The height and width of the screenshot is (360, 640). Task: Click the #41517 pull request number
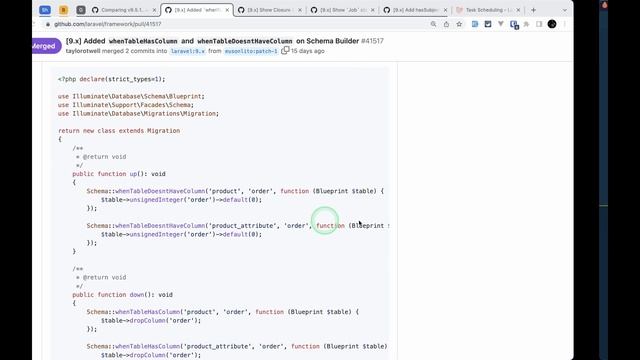tap(372, 41)
